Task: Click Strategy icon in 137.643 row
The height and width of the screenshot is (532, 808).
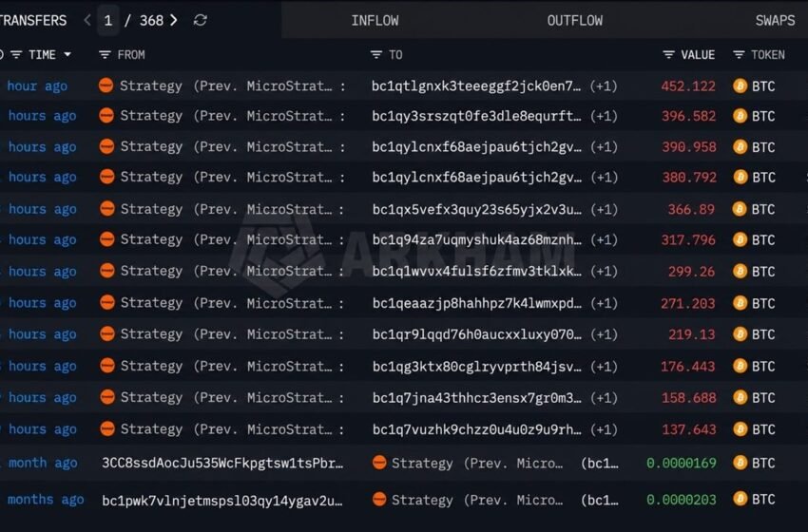Action: (x=107, y=429)
